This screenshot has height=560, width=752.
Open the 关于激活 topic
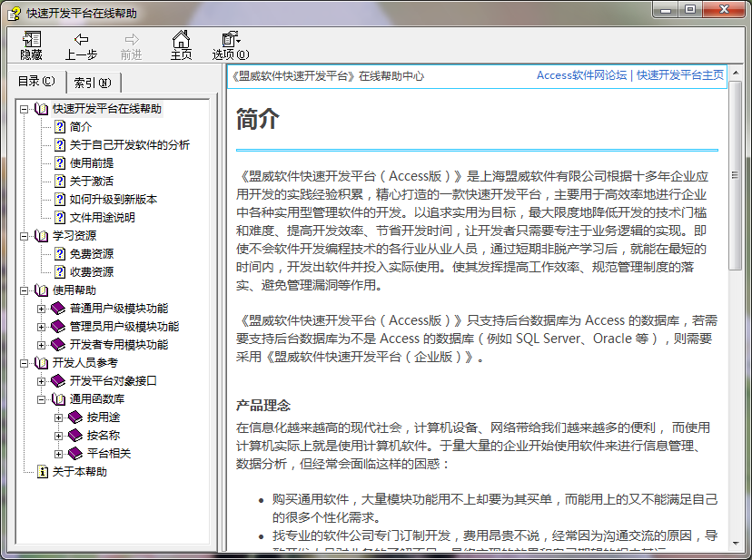[x=92, y=182]
